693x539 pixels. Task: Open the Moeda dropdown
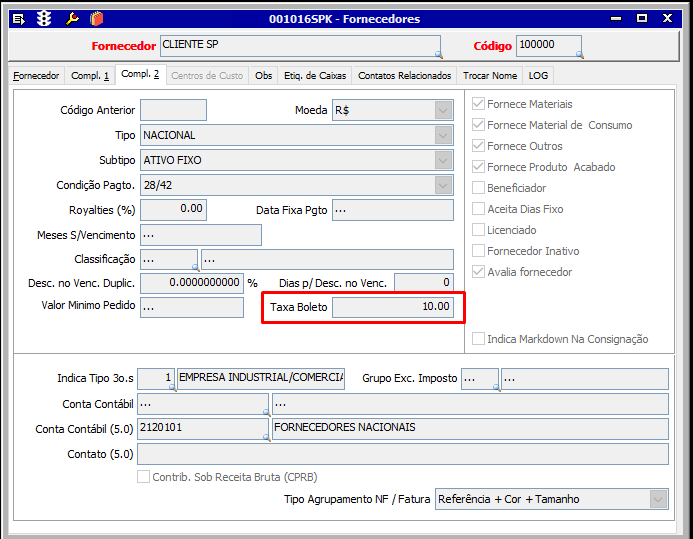(443, 110)
